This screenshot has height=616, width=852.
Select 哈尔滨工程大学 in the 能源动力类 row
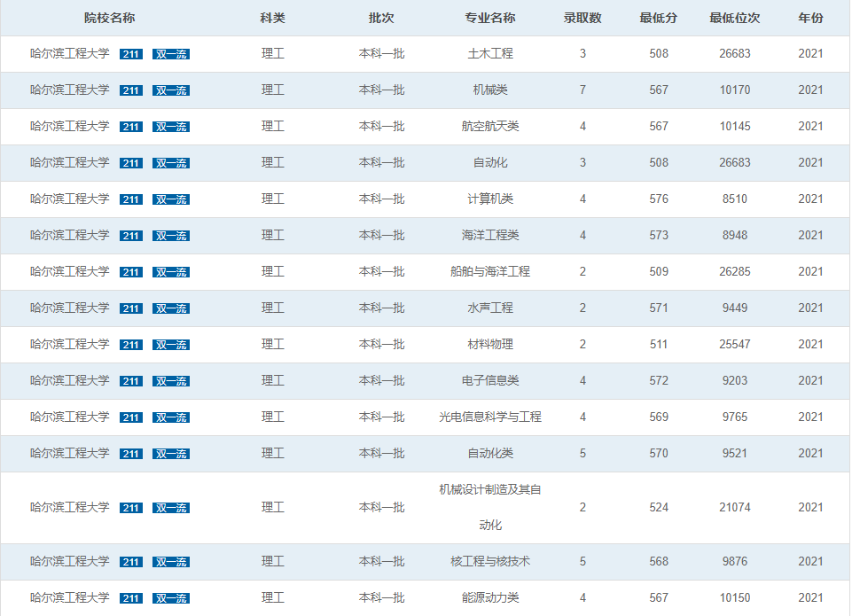[69, 598]
